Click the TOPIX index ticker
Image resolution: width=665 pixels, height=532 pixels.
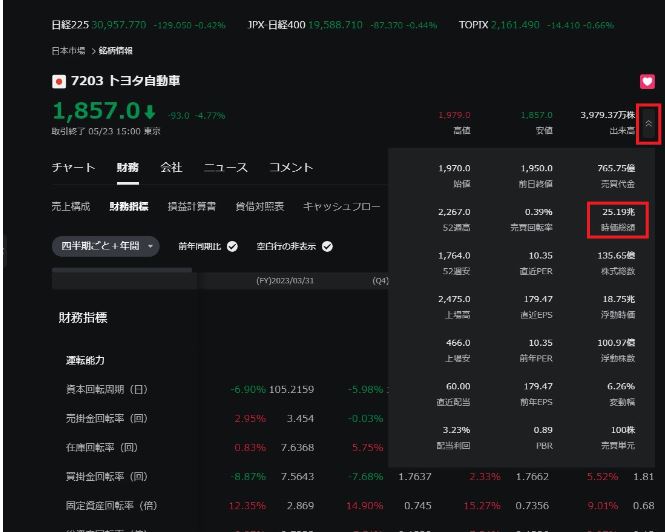click(x=536, y=25)
